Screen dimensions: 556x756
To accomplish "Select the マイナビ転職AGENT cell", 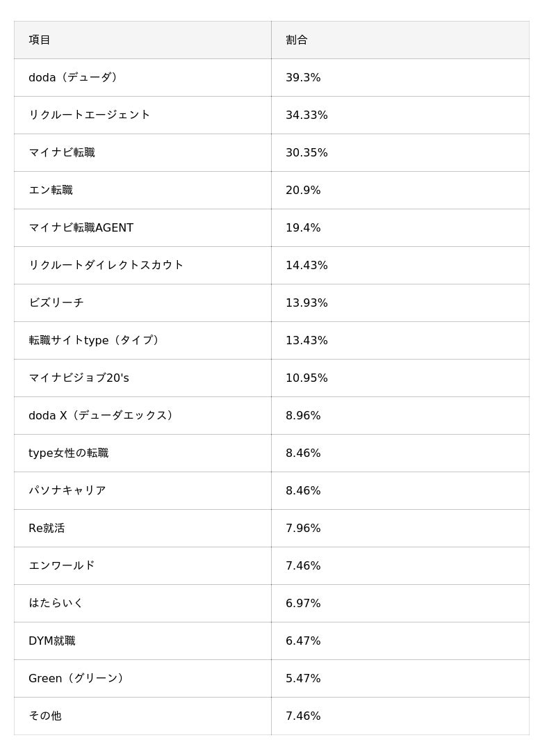I will coord(81,228).
